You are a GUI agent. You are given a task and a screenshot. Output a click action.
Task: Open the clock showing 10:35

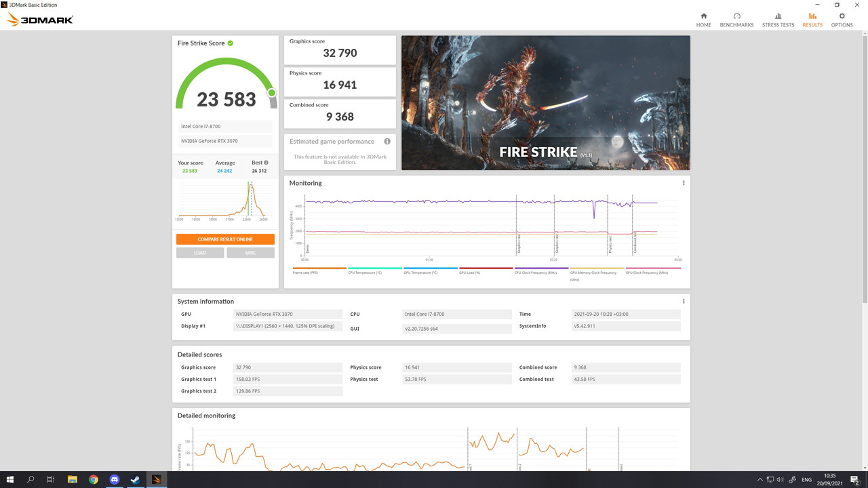coord(831,479)
